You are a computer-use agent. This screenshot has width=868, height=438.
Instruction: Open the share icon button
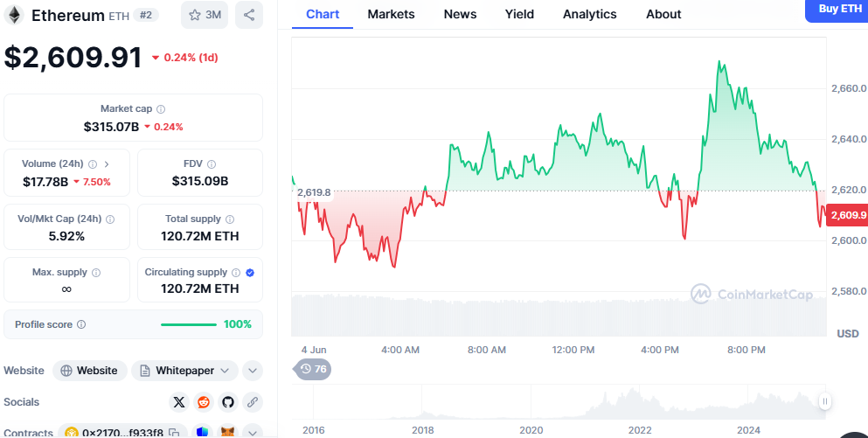(x=249, y=15)
